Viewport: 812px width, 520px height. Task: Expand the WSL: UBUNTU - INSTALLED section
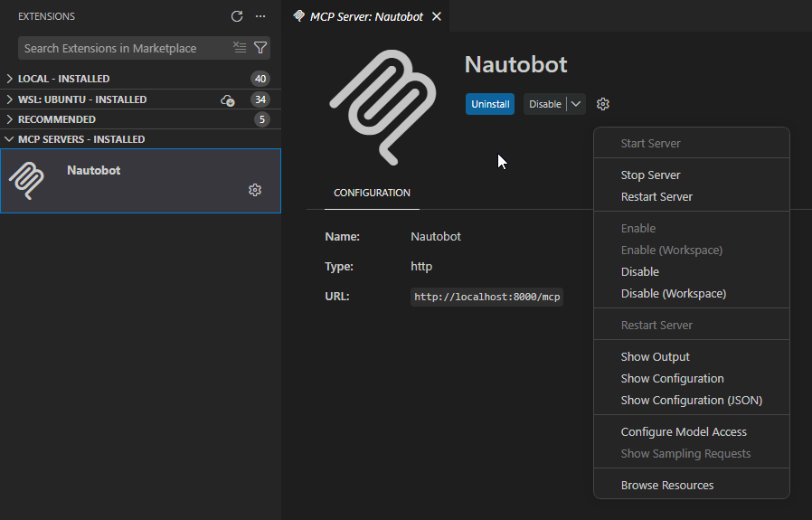pyautogui.click(x=140, y=99)
